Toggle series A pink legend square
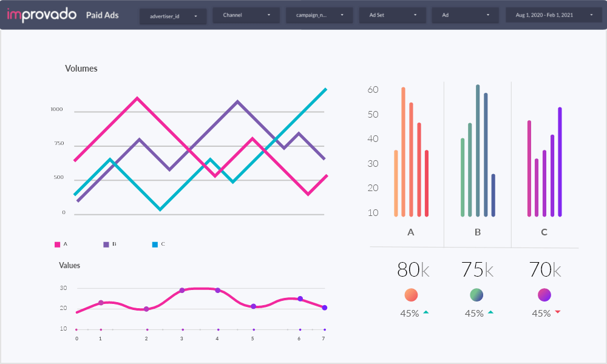The width and height of the screenshot is (607, 364). [x=58, y=244]
